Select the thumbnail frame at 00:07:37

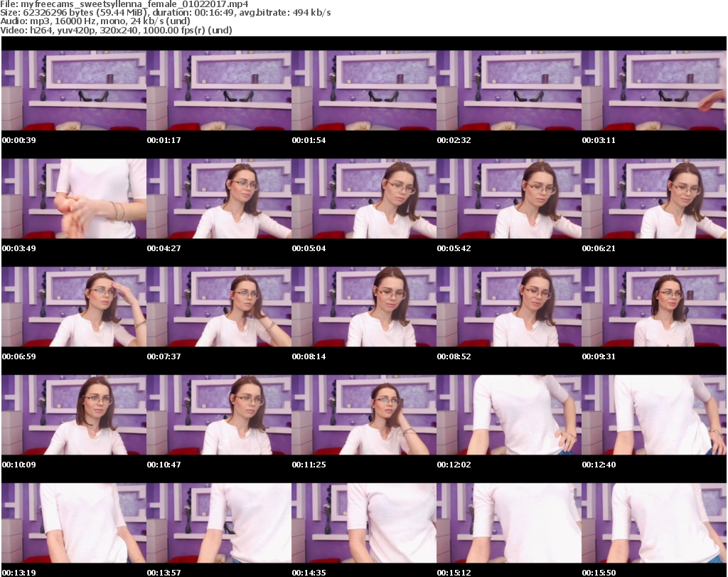click(219, 307)
